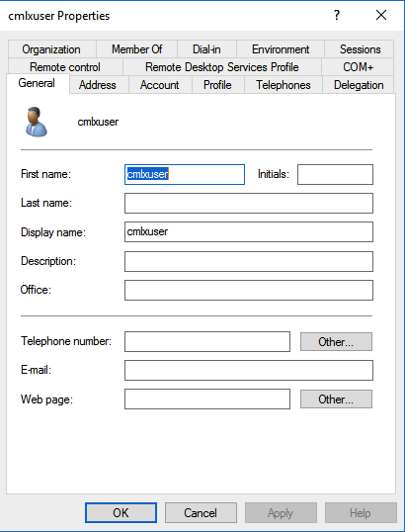The image size is (405, 532).
Task: Switch to the Telephones tab
Action: tap(283, 85)
